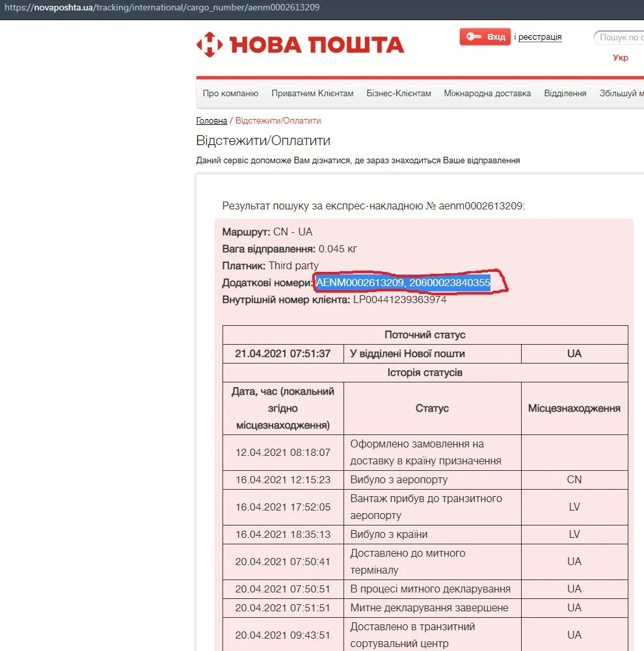Click date cell 20.04.2021 07:51:51
Image resolution: width=644 pixels, height=651 pixels.
pyautogui.click(x=283, y=608)
